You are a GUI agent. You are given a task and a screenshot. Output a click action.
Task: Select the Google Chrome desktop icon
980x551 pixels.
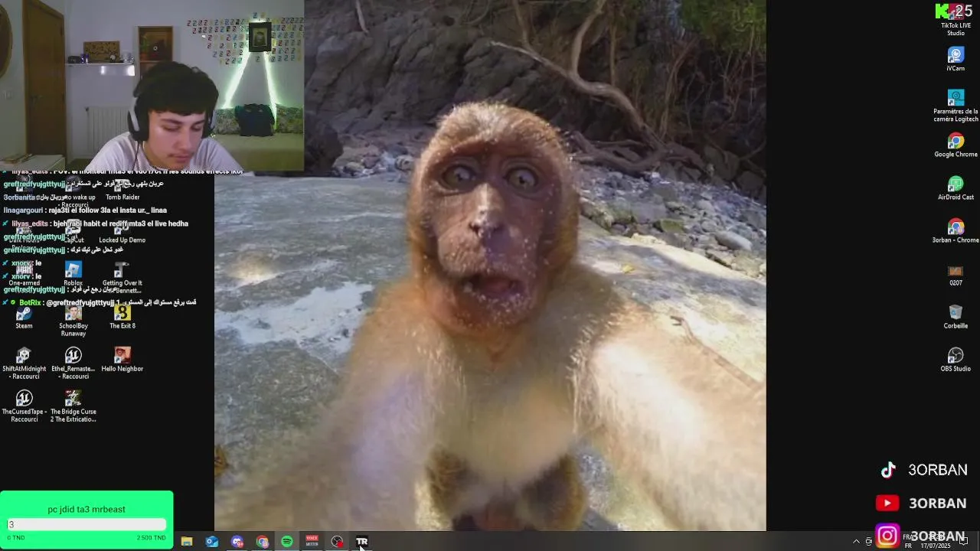955,145
